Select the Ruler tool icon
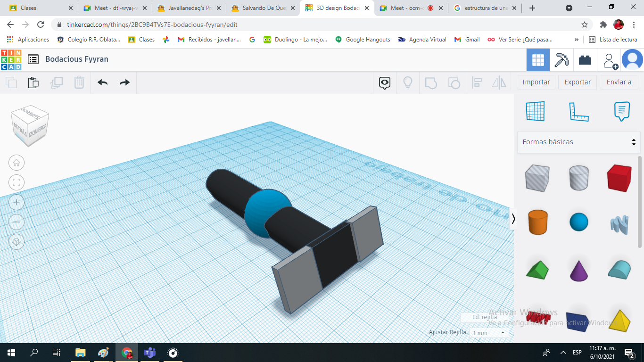The width and height of the screenshot is (644, 362). [579, 111]
